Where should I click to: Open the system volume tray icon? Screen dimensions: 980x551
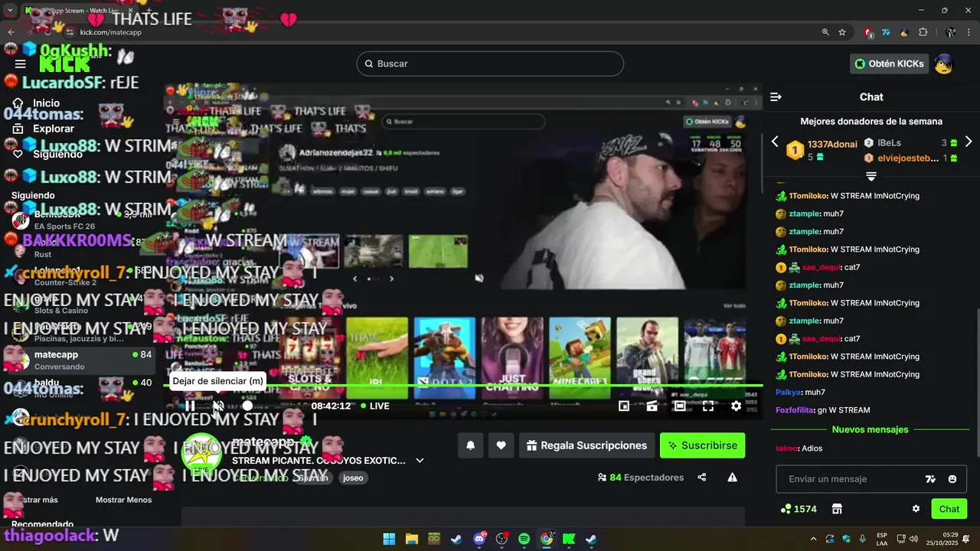click(x=913, y=539)
